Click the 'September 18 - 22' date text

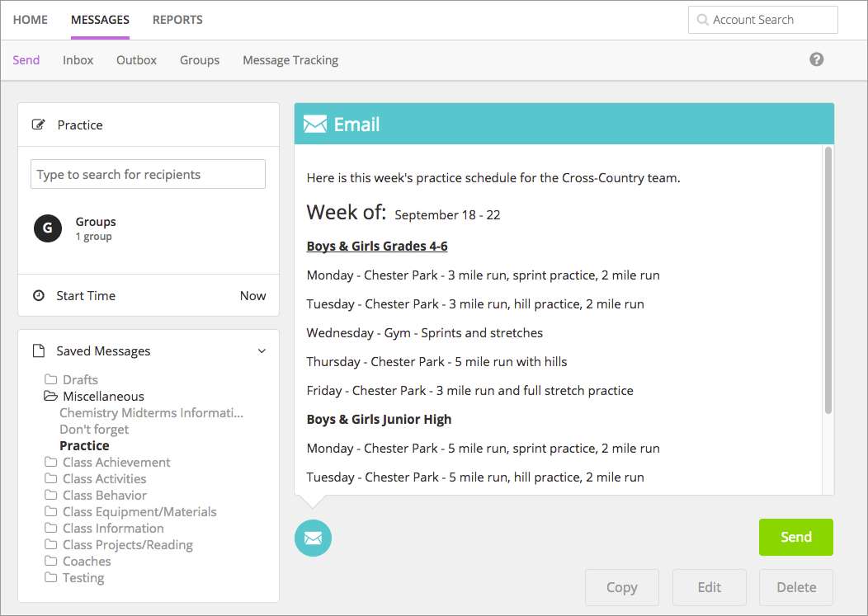pyautogui.click(x=447, y=214)
